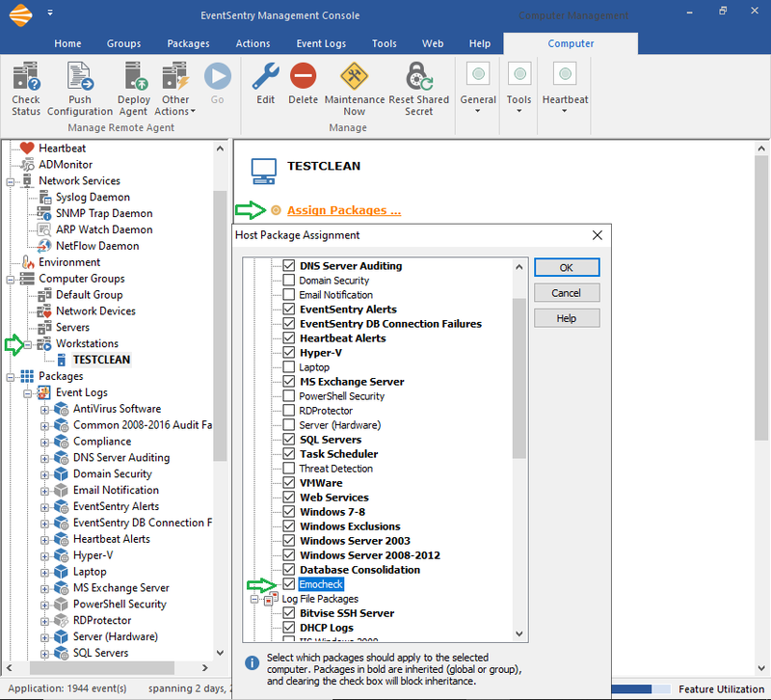The height and width of the screenshot is (700, 771).
Task: Check the Email Notification checkbox
Action: 289,295
